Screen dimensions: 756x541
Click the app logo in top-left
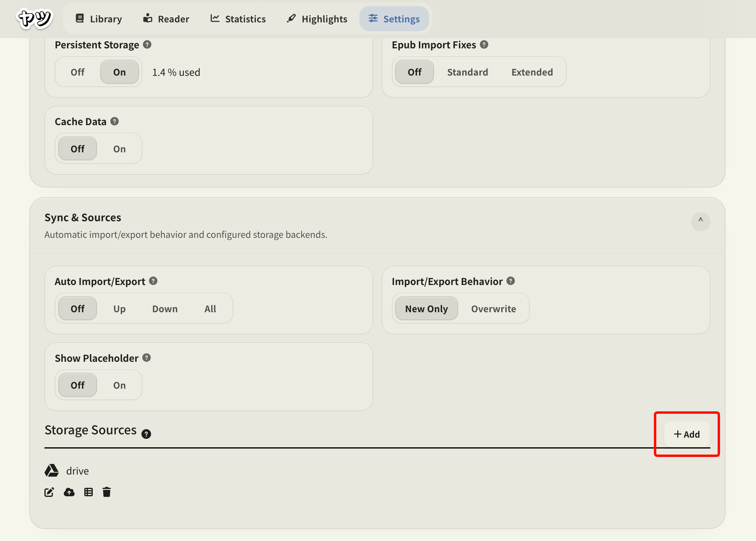point(35,19)
